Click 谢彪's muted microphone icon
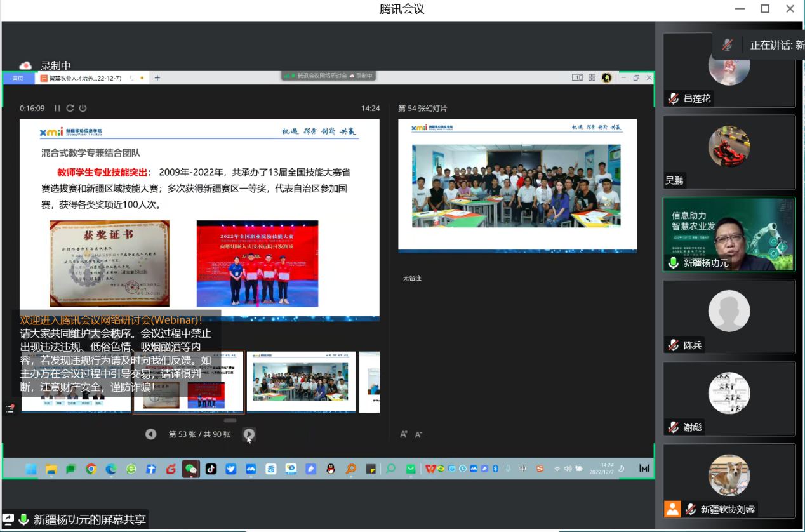 (x=673, y=427)
